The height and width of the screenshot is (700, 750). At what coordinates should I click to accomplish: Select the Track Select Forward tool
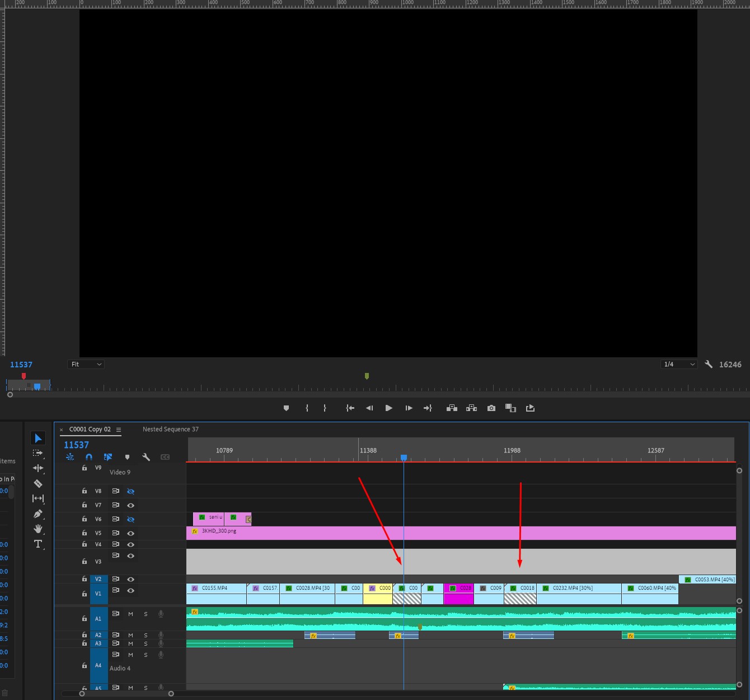pos(38,453)
